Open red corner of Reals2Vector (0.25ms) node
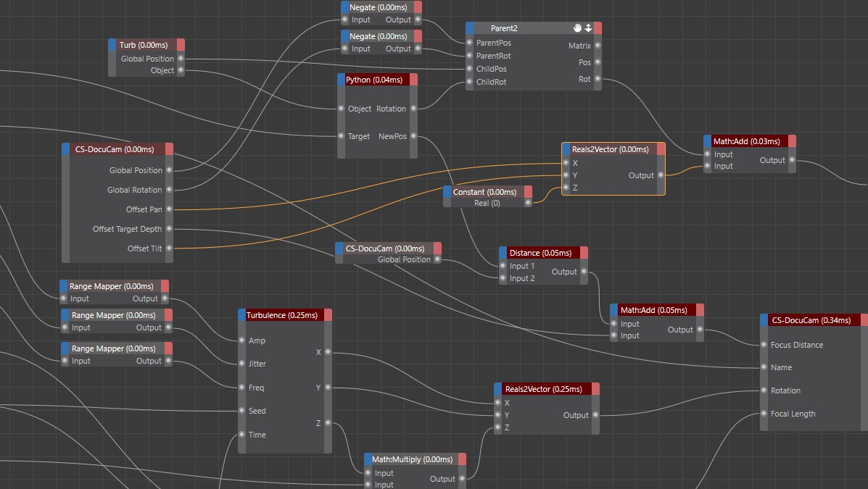 pyautogui.click(x=595, y=389)
